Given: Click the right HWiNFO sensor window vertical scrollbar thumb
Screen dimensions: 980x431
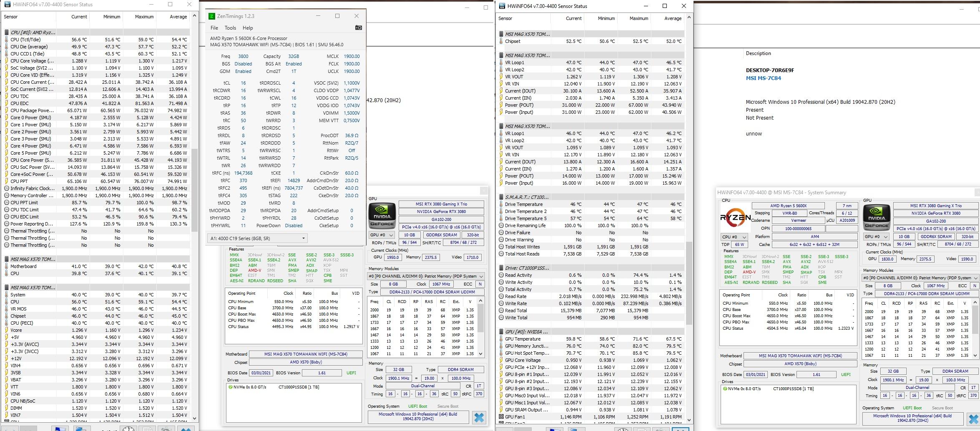Looking at the screenshot, I should (x=689, y=283).
